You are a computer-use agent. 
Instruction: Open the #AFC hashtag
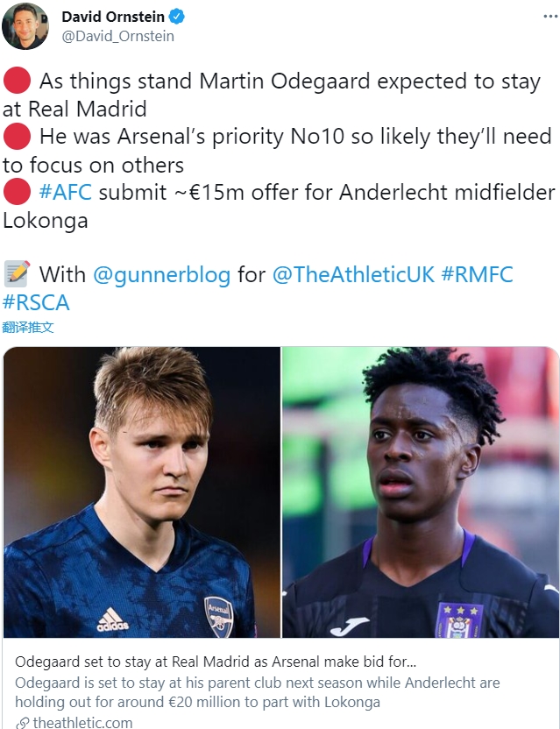tap(66, 193)
